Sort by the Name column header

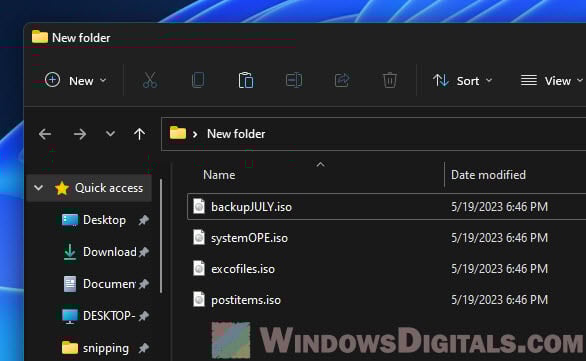(x=219, y=175)
